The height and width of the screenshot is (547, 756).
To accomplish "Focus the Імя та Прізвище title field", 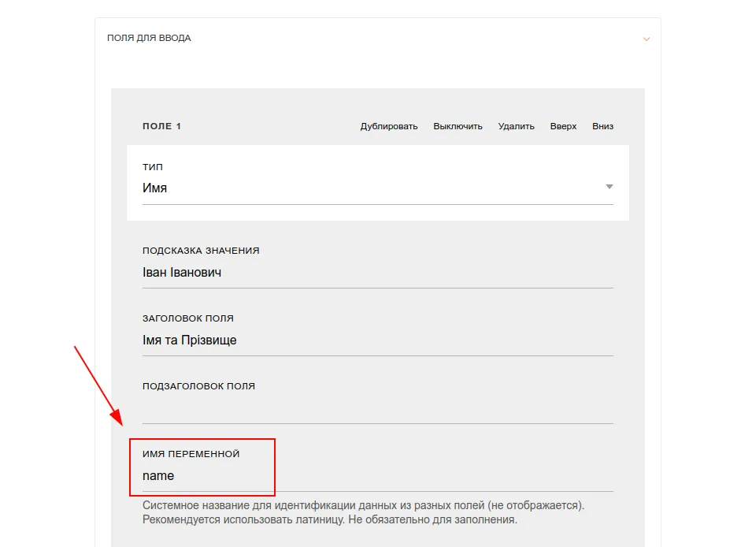I will tap(377, 340).
